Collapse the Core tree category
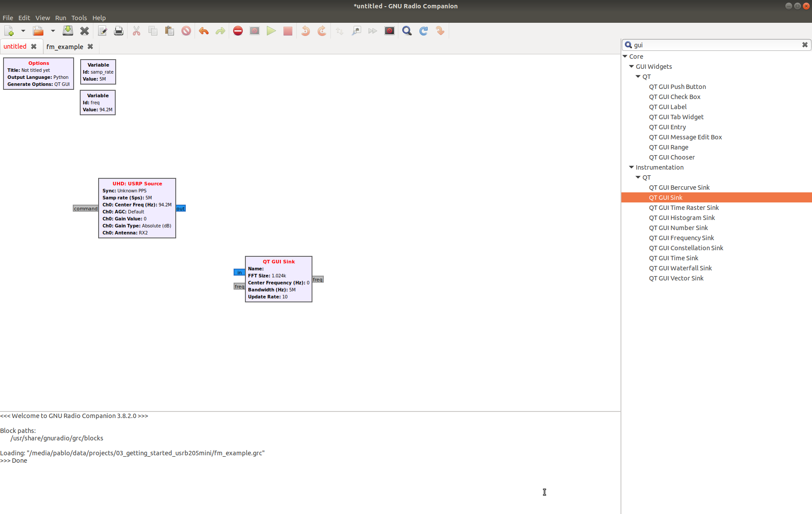The width and height of the screenshot is (812, 514). coord(625,57)
